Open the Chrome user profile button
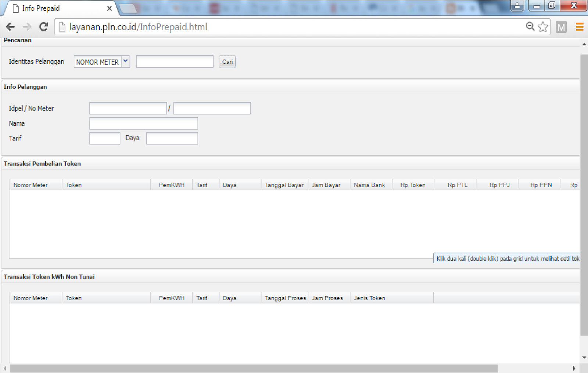Viewport: 588px width, 373px height. pyautogui.click(x=517, y=6)
